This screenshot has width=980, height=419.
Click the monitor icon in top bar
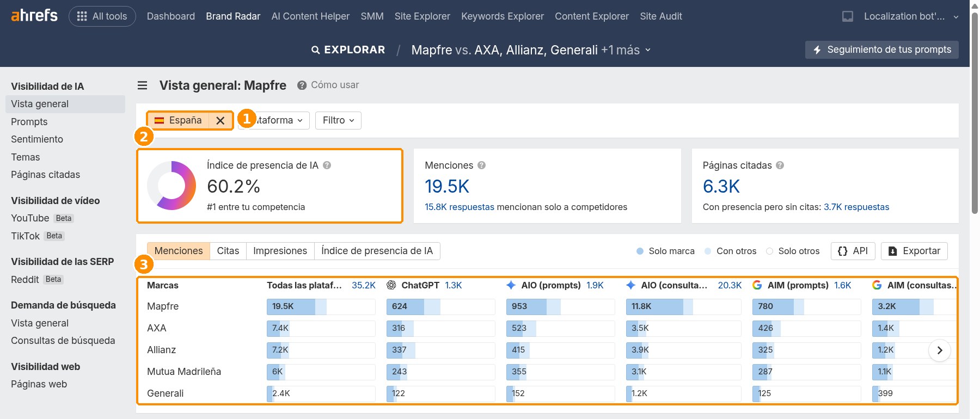[848, 16]
